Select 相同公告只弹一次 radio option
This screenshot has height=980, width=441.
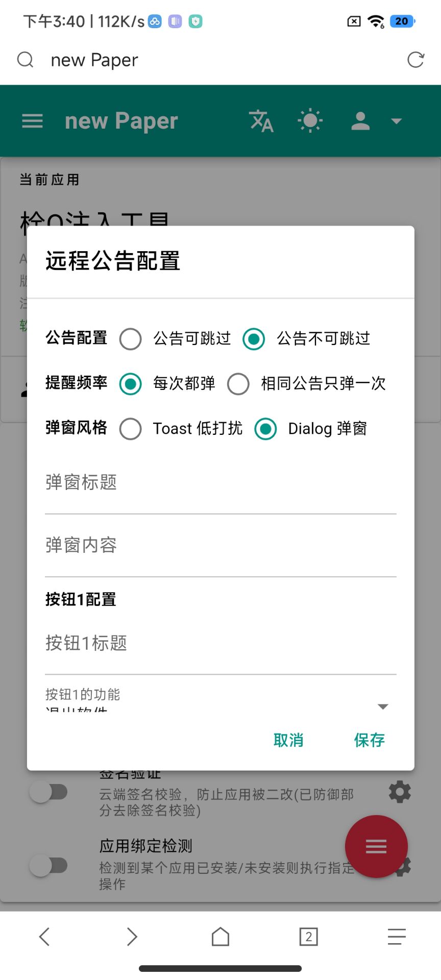[238, 384]
